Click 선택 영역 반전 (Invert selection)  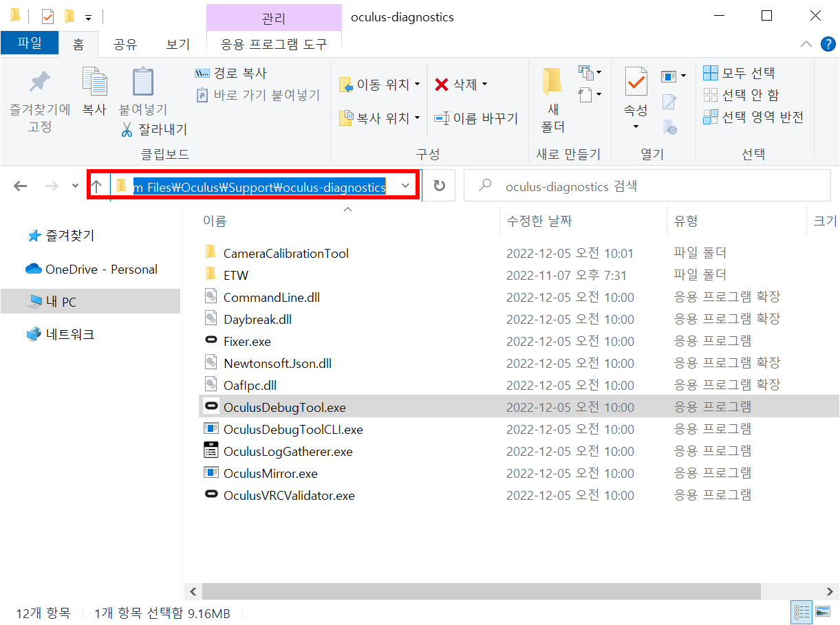click(x=753, y=117)
